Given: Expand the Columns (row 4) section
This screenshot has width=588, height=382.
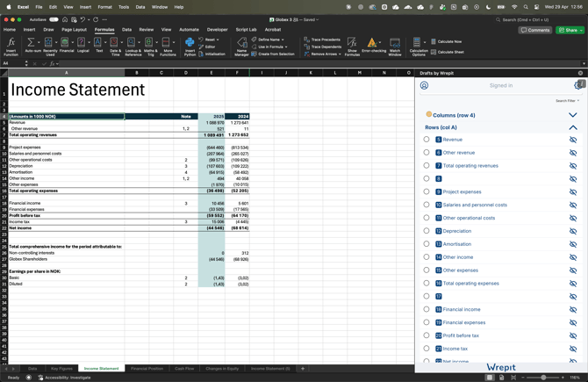Looking at the screenshot, I should (572, 115).
